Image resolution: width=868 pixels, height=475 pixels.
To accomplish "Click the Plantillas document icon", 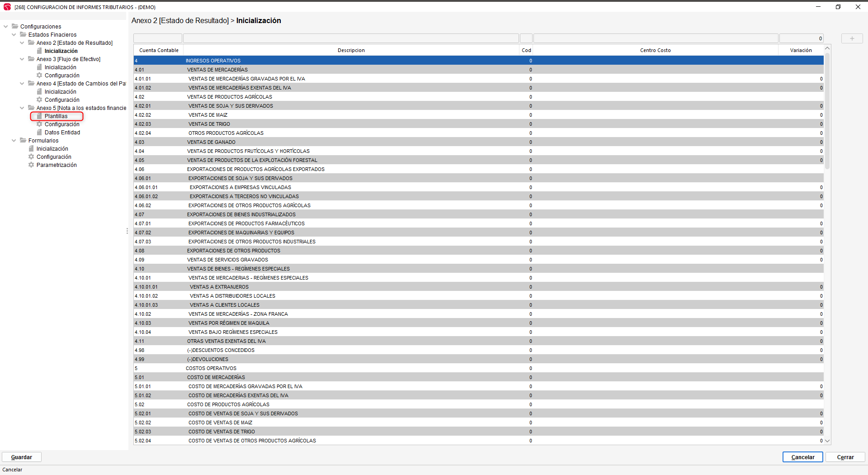I will click(x=39, y=116).
